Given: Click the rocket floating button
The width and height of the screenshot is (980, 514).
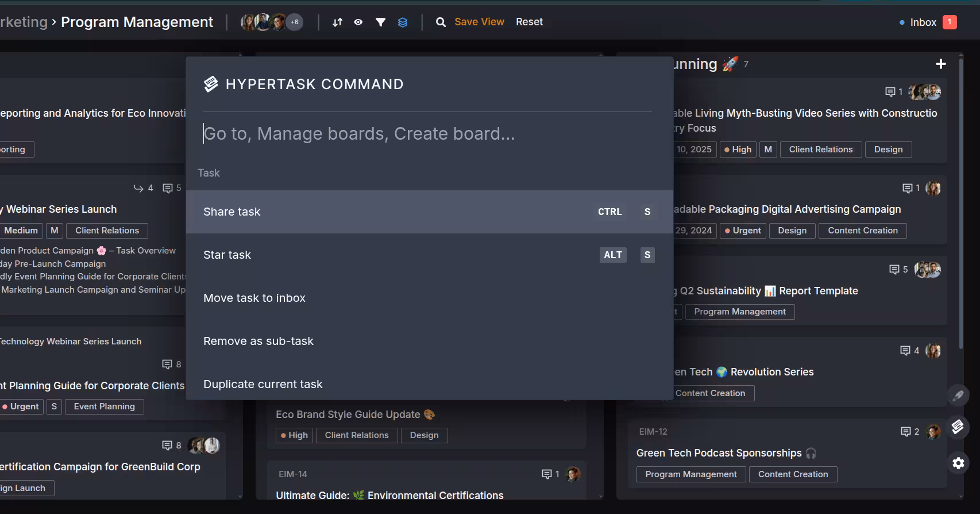Looking at the screenshot, I should [x=958, y=395].
